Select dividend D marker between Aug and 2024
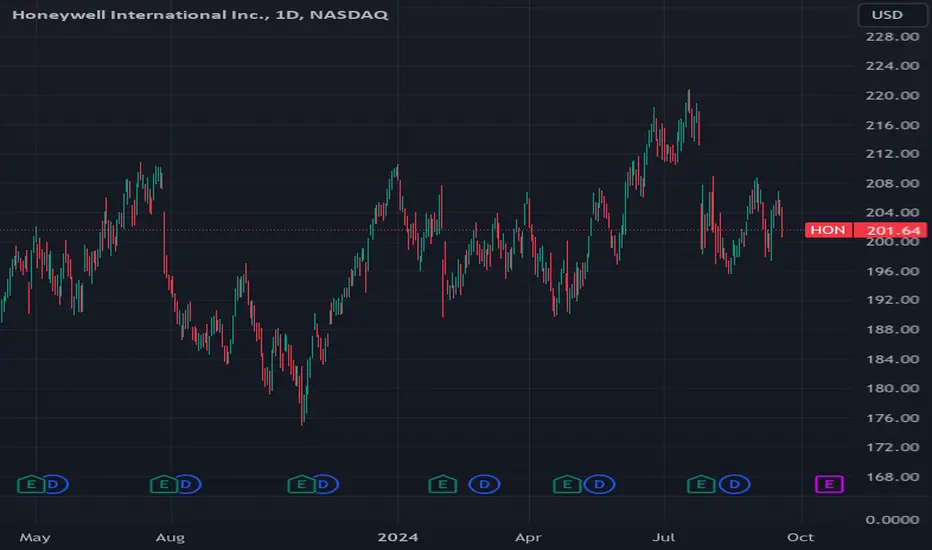This screenshot has height=550, width=932. (324, 485)
